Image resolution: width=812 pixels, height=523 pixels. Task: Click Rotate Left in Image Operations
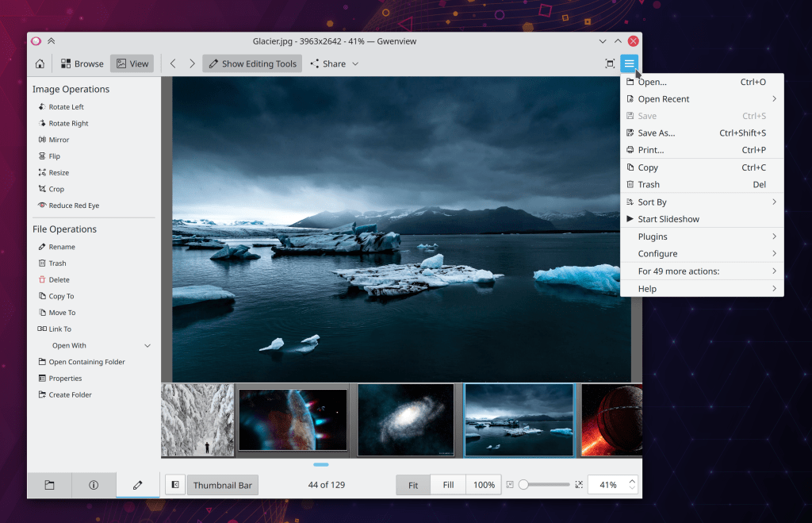[66, 107]
